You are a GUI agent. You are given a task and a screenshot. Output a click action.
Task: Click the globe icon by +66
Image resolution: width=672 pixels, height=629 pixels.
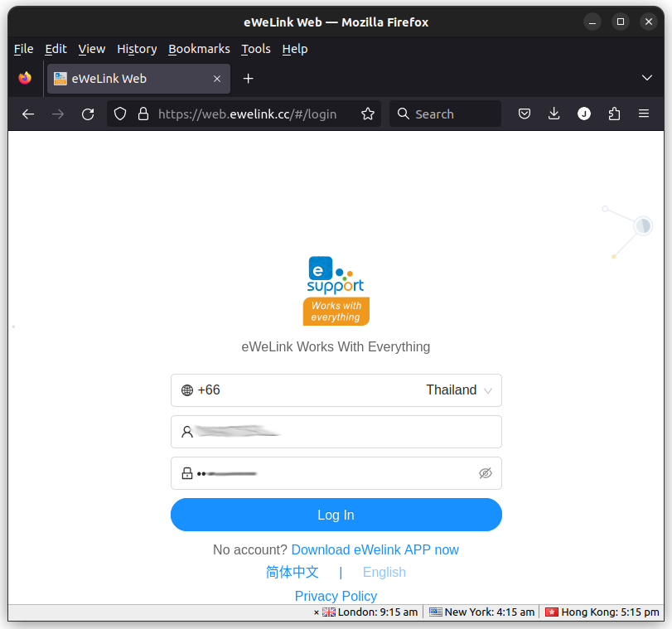(187, 390)
